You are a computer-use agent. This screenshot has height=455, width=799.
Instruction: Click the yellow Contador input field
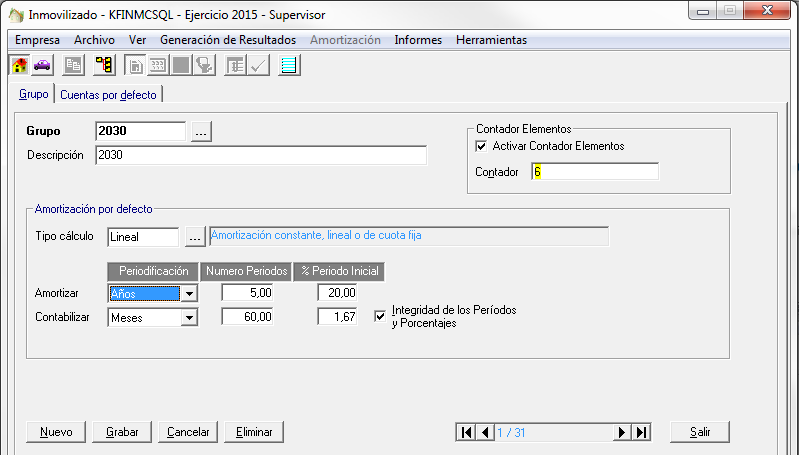pyautogui.click(x=595, y=172)
